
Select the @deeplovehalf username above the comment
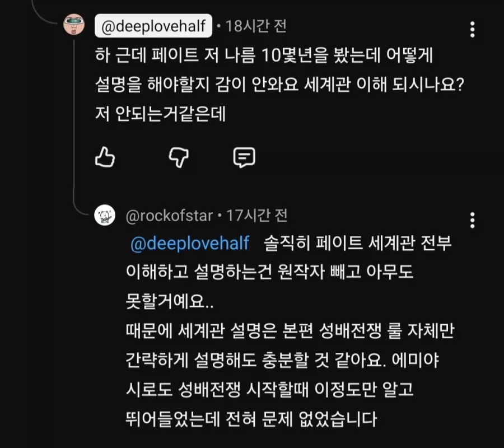pos(155,25)
